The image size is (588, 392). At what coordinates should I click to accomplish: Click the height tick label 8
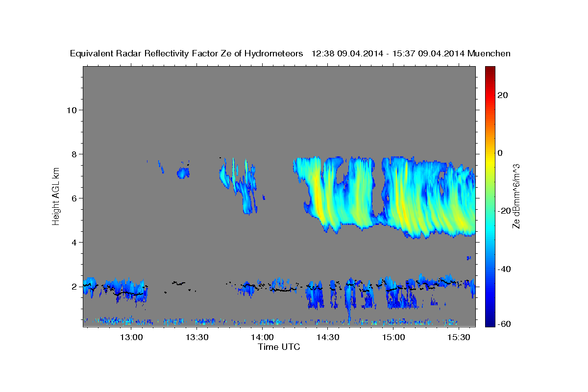(x=74, y=154)
